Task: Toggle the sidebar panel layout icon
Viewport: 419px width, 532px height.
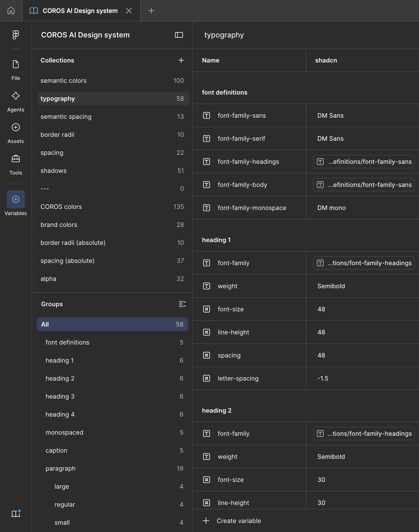Action: click(x=179, y=35)
